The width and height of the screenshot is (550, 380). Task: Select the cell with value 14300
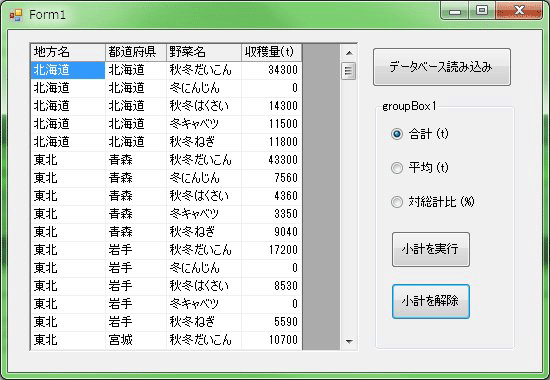(271, 106)
